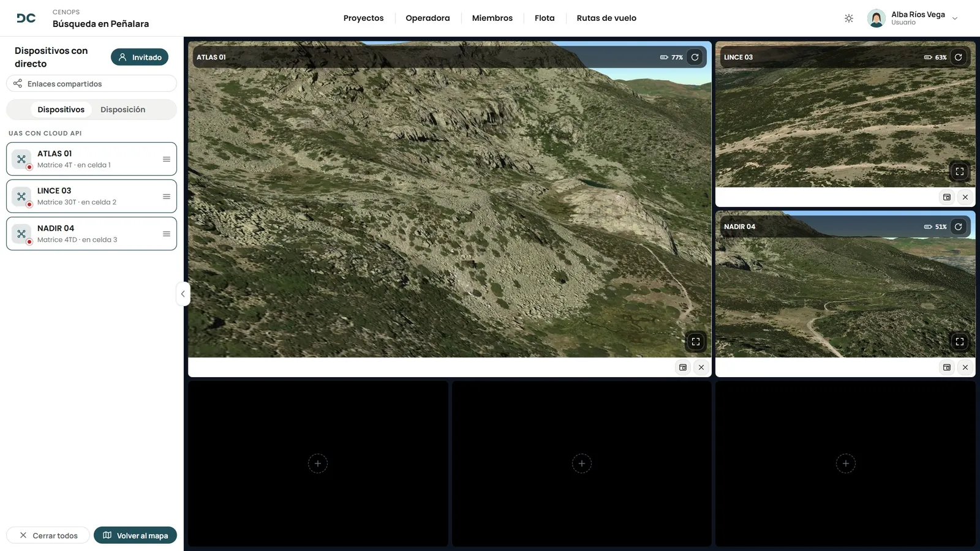Image resolution: width=980 pixels, height=551 pixels.
Task: Add a stream to the middle empty slot
Action: point(582,463)
